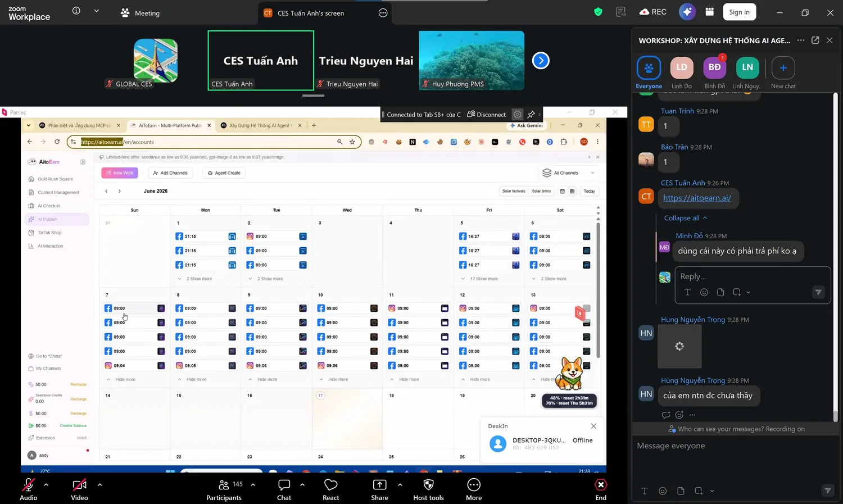This screenshot has width=843, height=504.
Task: Expand '17 Show more' under Friday
Action: 480,279
